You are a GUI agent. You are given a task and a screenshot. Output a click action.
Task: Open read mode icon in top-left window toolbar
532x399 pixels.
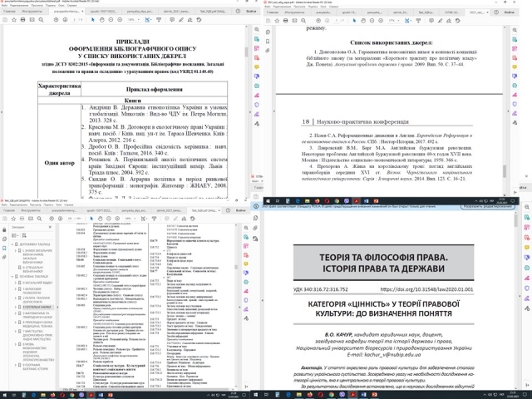(159, 20)
